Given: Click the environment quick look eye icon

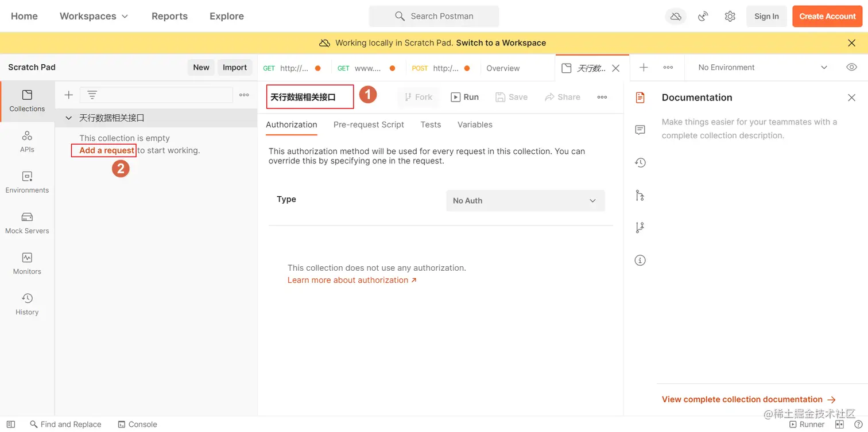Looking at the screenshot, I should click(x=852, y=67).
